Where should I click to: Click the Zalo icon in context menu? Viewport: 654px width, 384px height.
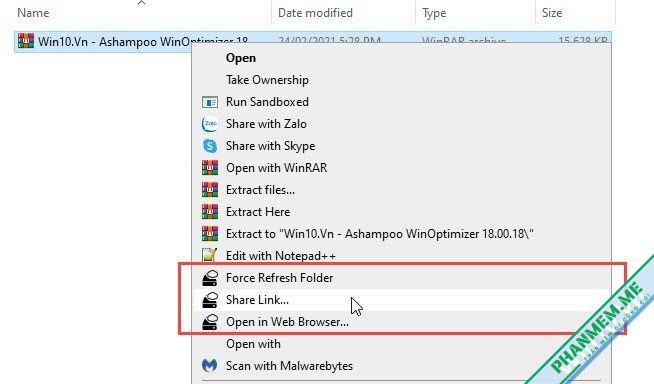(x=210, y=124)
